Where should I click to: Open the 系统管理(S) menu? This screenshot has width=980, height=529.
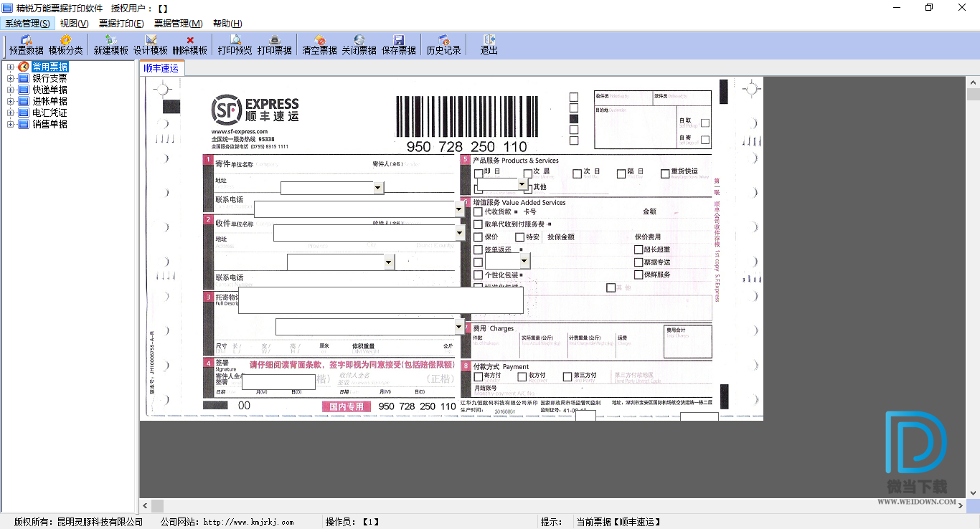coord(27,24)
